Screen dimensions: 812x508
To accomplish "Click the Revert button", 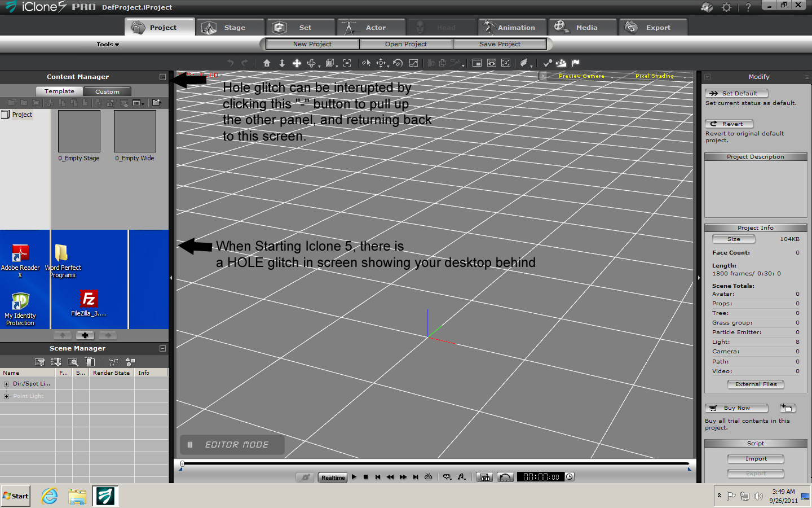I will (x=729, y=124).
